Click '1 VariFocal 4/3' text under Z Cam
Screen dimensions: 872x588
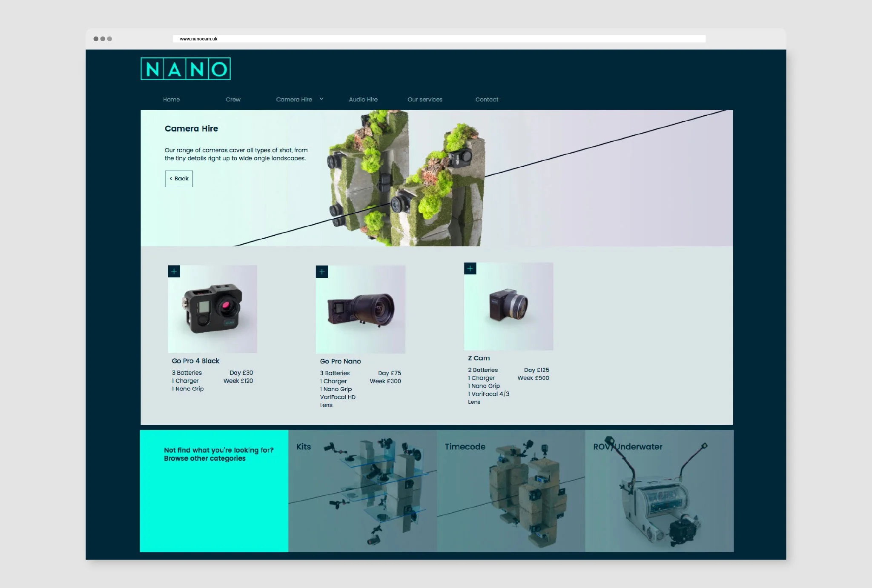pos(489,394)
